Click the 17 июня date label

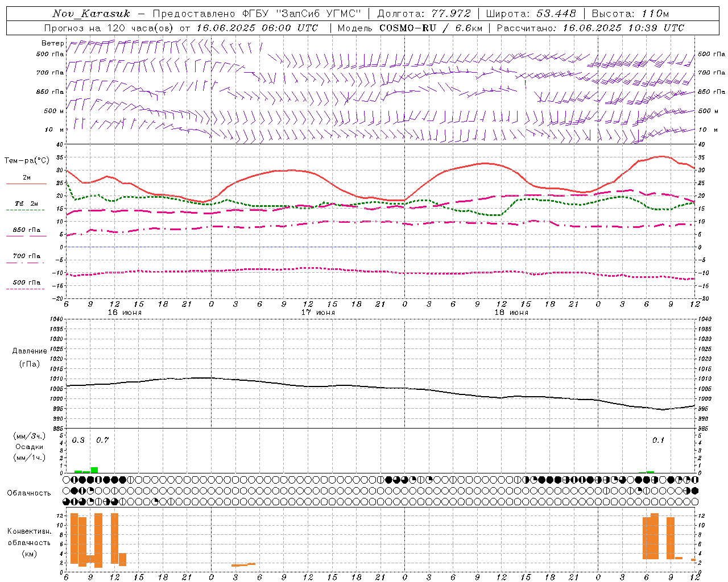pyautogui.click(x=318, y=313)
